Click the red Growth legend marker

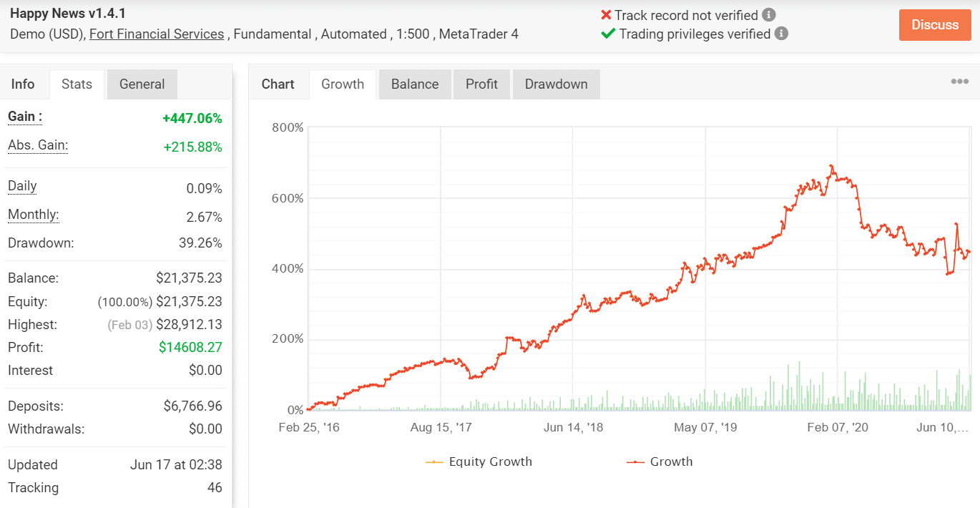634,461
